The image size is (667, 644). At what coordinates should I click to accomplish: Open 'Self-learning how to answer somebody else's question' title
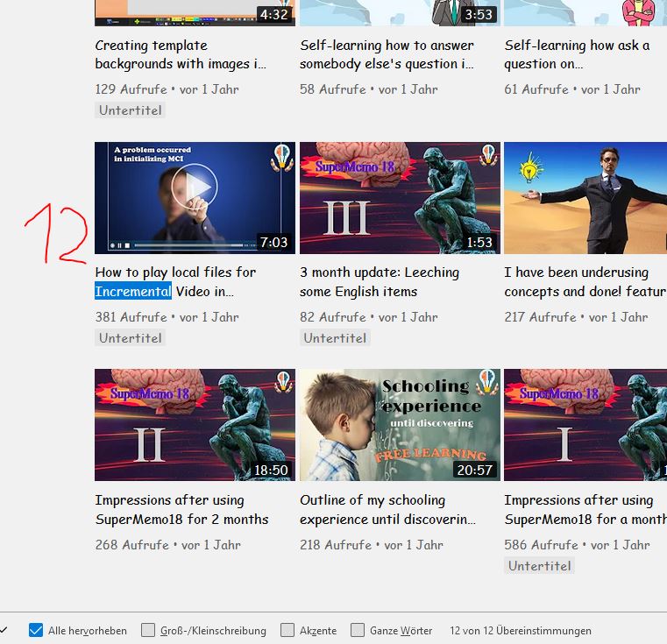click(x=387, y=54)
